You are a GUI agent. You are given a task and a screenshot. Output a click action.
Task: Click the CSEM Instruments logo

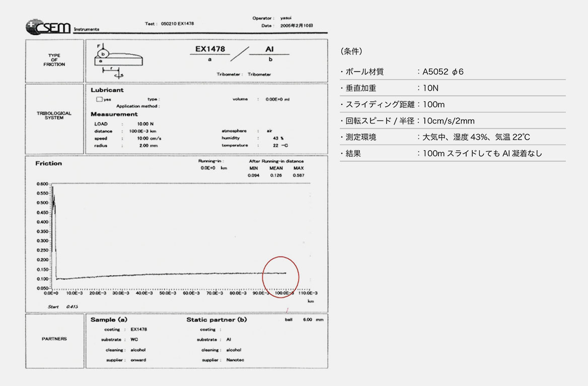pyautogui.click(x=48, y=28)
